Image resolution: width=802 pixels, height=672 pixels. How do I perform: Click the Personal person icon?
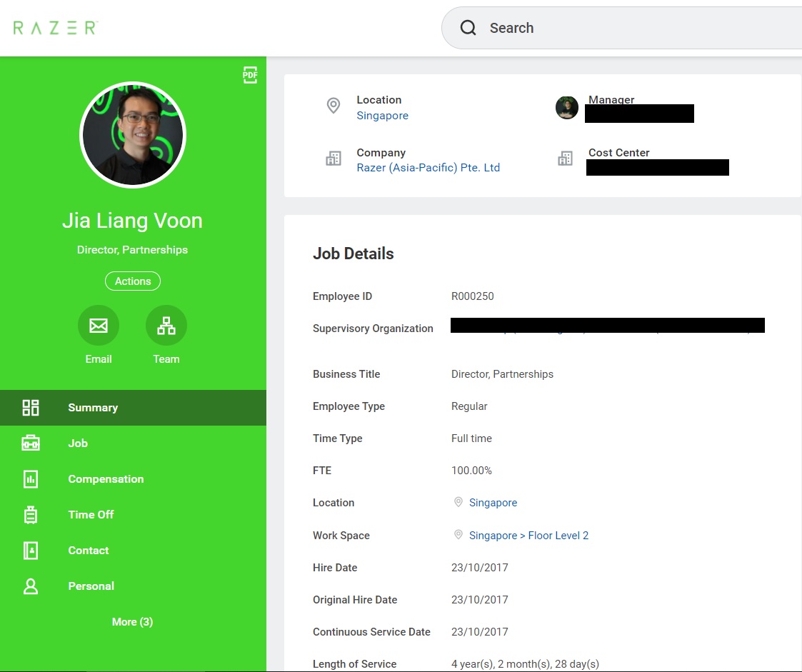(x=31, y=586)
